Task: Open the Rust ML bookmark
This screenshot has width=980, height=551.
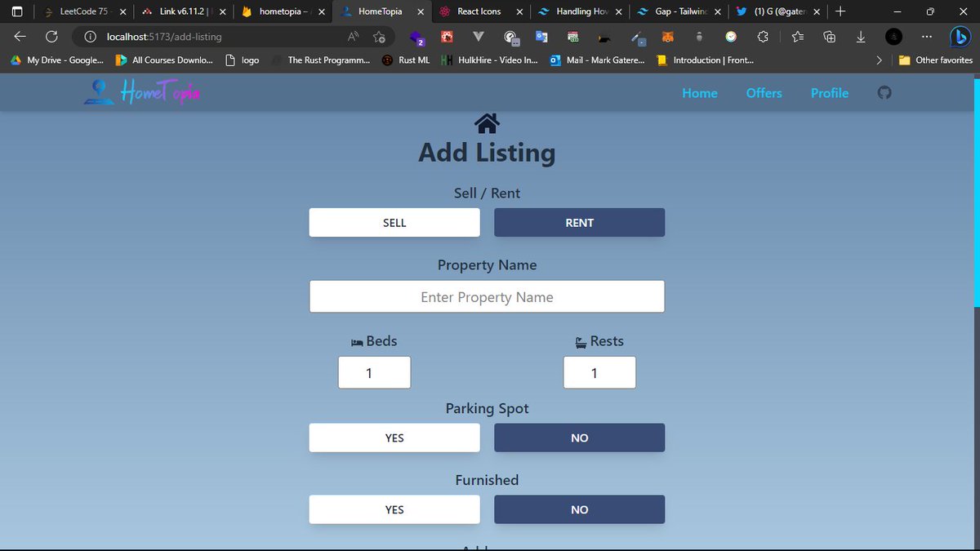Action: [406, 60]
